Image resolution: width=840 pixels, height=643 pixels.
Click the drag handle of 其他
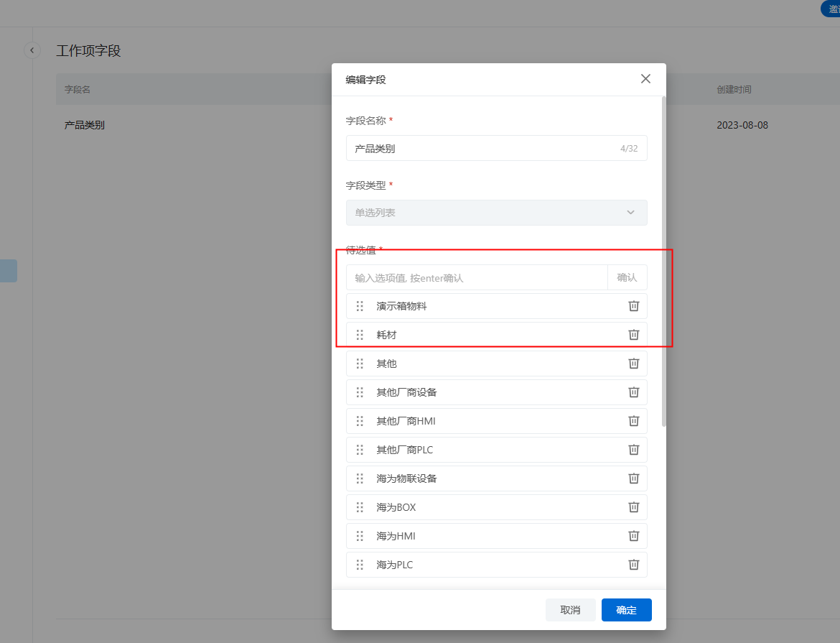click(360, 364)
